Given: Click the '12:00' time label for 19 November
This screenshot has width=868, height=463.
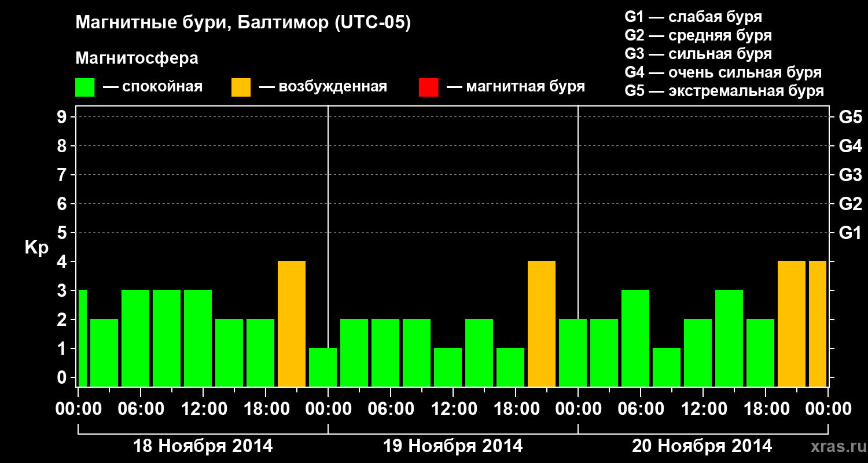Looking at the screenshot, I should tap(453, 409).
